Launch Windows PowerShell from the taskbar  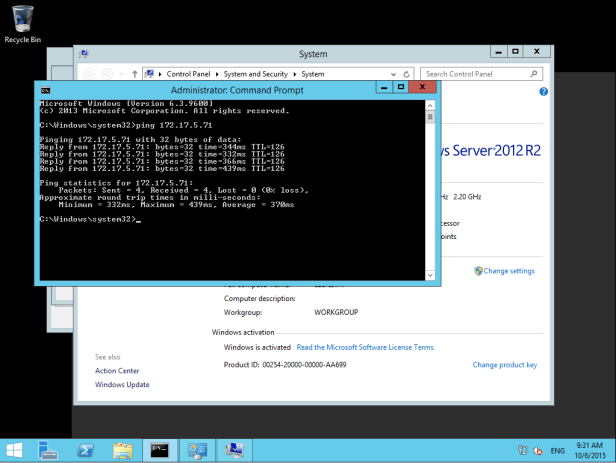pyautogui.click(x=86, y=450)
